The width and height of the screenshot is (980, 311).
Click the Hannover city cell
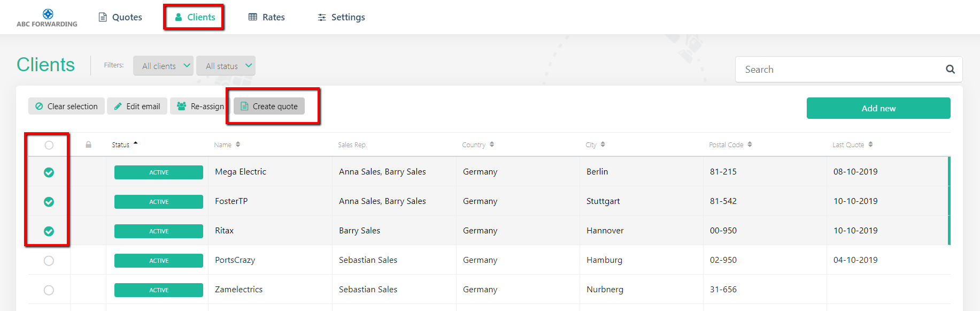tap(605, 231)
